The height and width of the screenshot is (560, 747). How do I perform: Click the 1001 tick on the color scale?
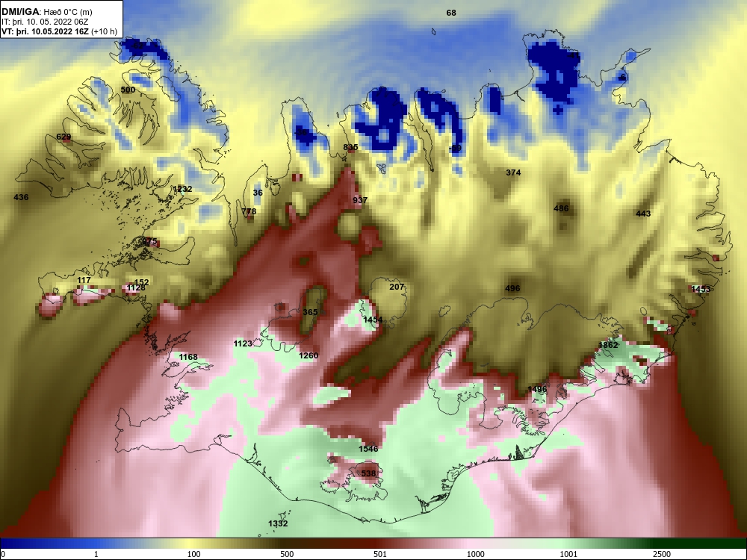point(568,554)
